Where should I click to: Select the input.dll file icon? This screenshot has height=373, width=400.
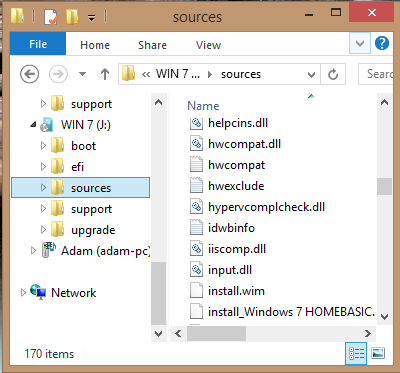196,270
